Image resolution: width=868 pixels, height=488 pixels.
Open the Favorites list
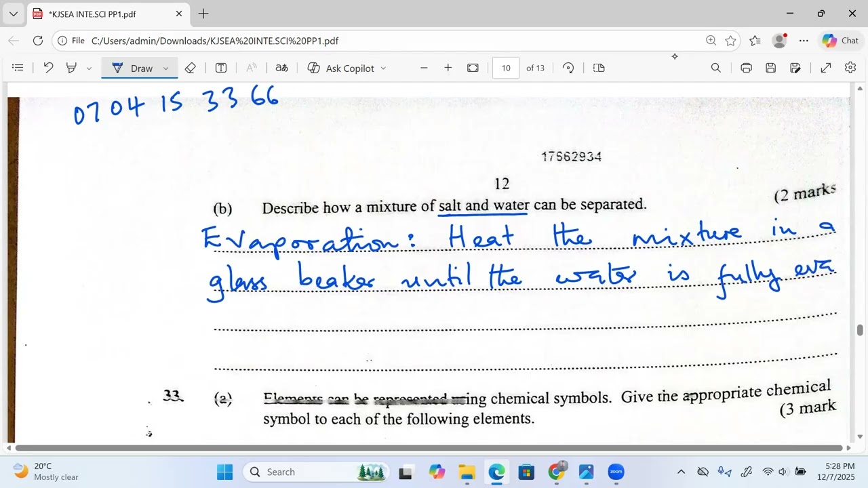click(755, 41)
